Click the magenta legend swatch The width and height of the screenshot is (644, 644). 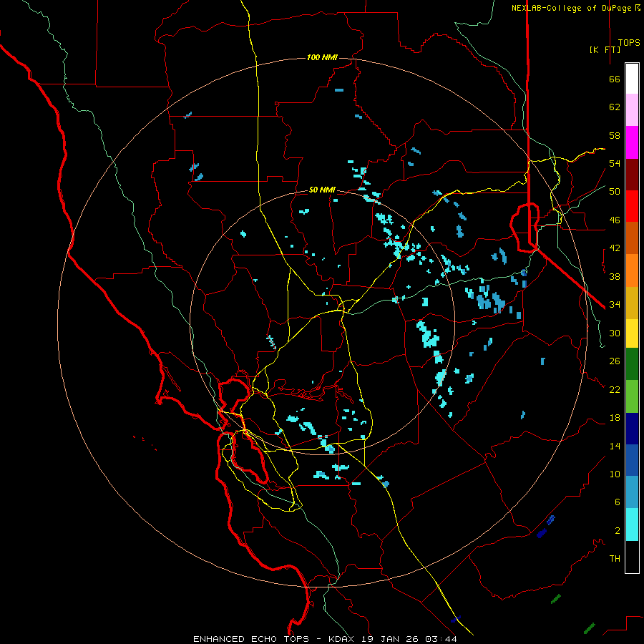(x=632, y=142)
